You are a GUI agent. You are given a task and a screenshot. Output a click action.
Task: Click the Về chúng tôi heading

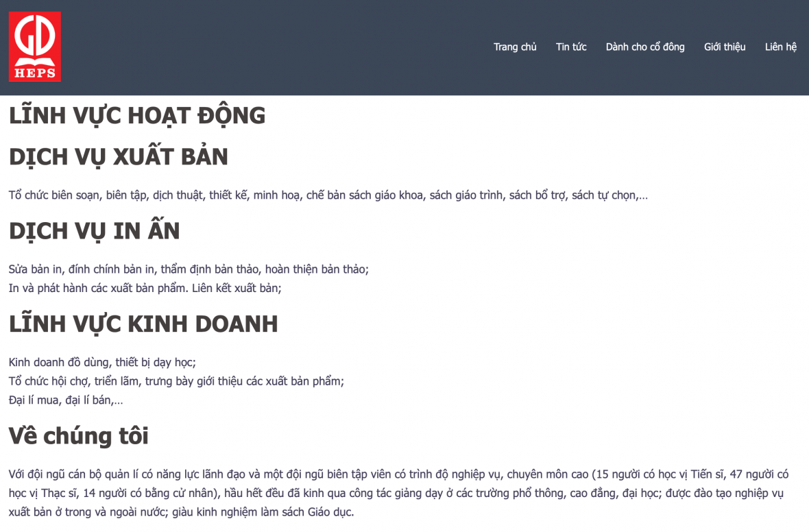point(79,436)
